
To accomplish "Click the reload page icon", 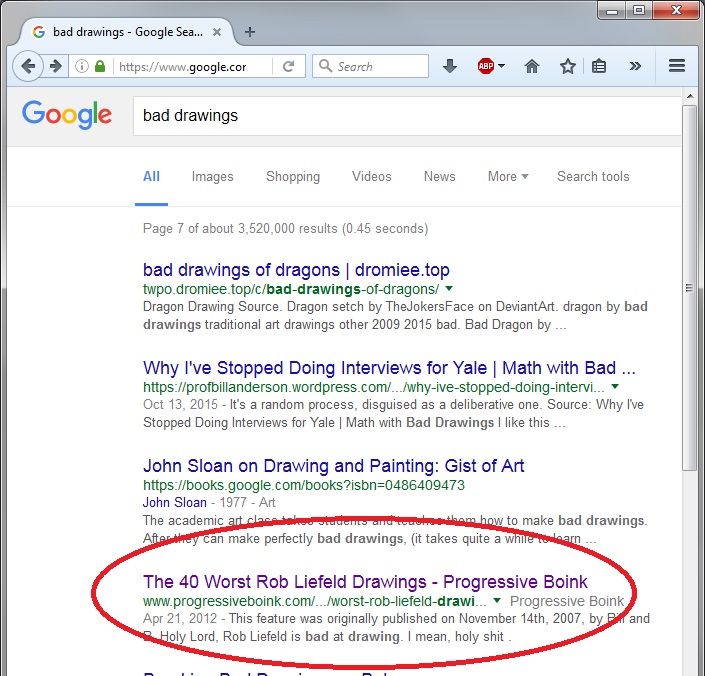I will [288, 67].
